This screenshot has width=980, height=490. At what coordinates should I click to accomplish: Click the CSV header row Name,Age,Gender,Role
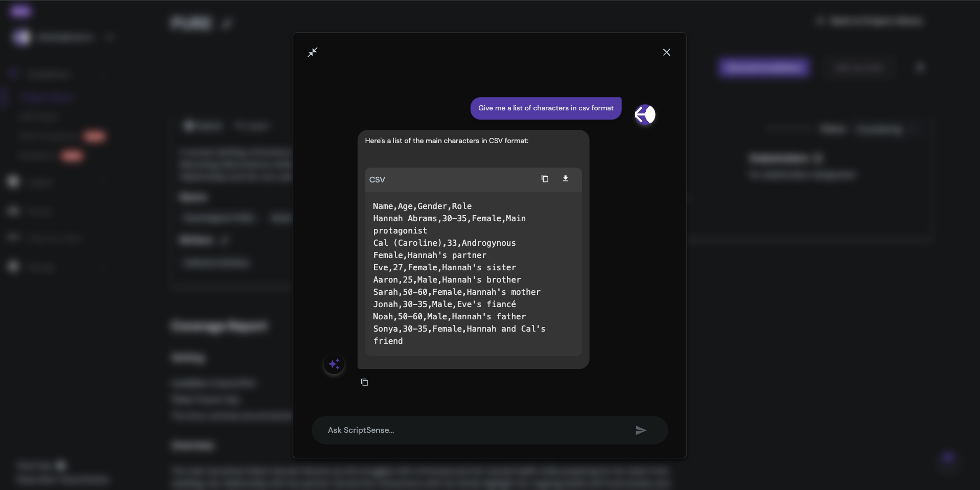tap(422, 206)
